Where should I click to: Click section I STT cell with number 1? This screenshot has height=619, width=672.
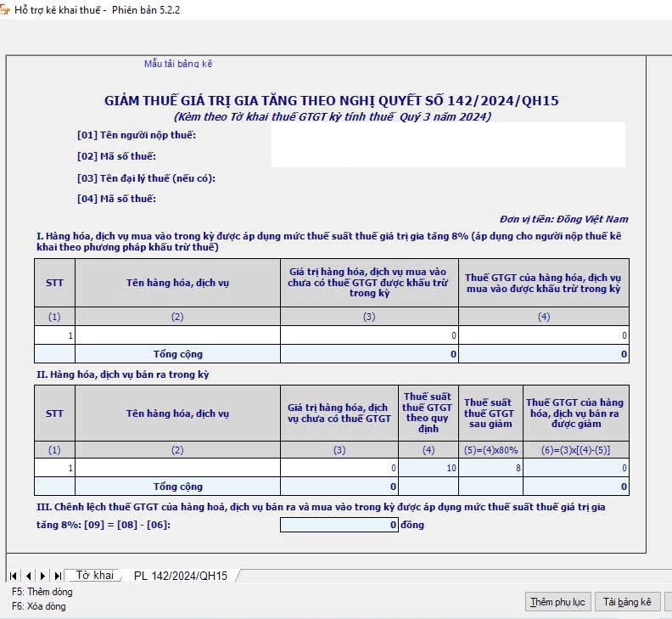pyautogui.click(x=54, y=335)
